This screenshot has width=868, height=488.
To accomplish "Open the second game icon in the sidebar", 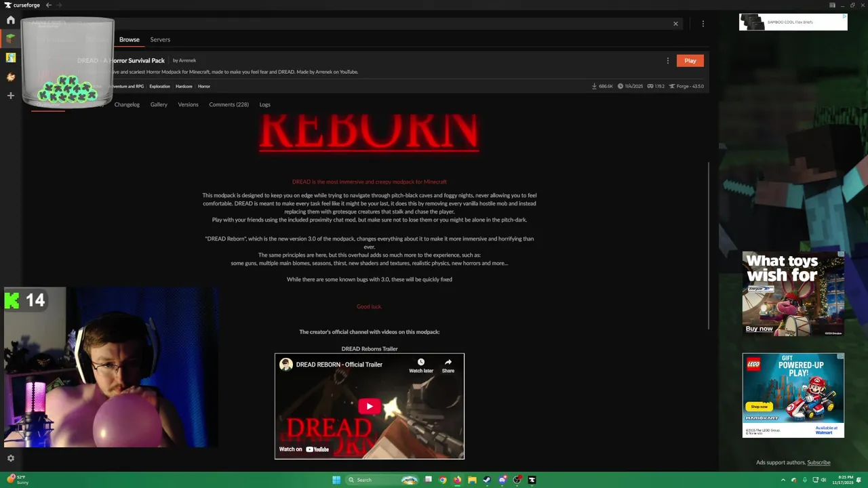I will tap(10, 58).
